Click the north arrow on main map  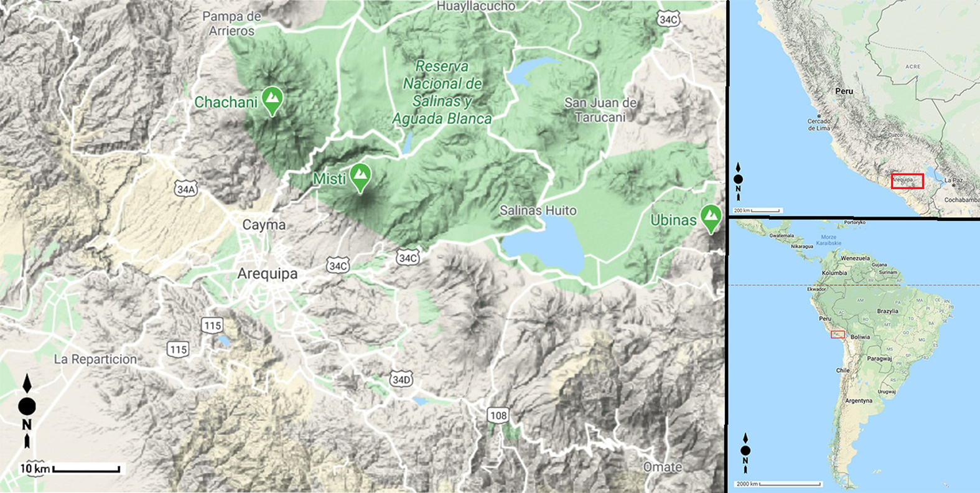(x=27, y=411)
